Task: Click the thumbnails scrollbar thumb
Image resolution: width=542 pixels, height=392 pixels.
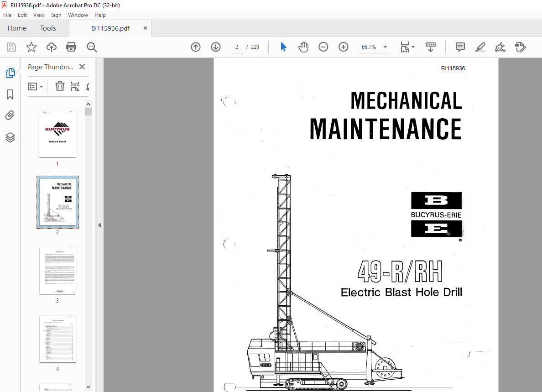Action: tap(88, 112)
